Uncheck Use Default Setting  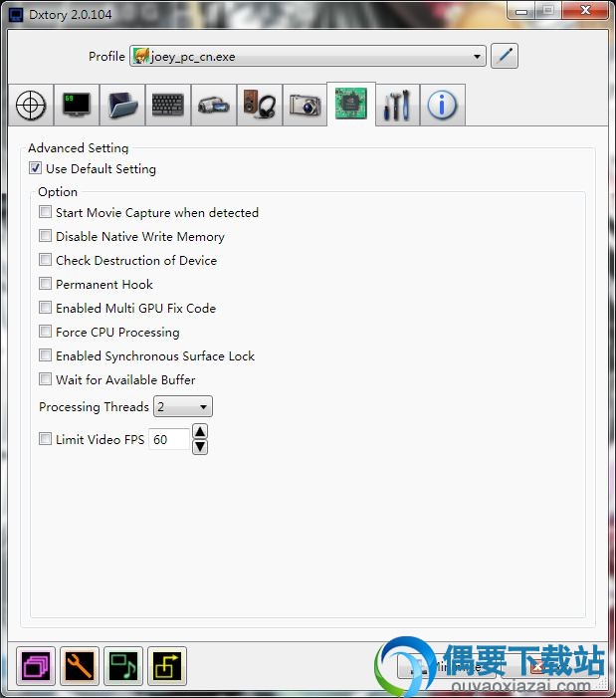pos(35,168)
